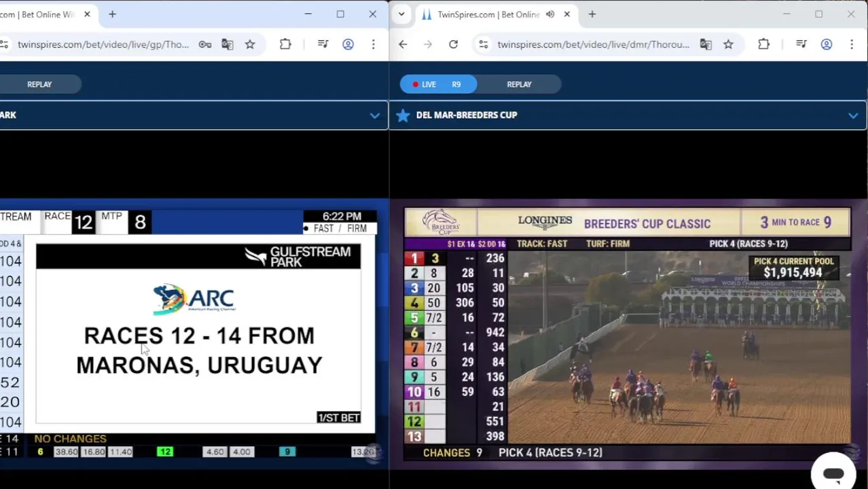Image resolution: width=868 pixels, height=489 pixels.
Task: Click the right window address bar URL
Action: (593, 45)
